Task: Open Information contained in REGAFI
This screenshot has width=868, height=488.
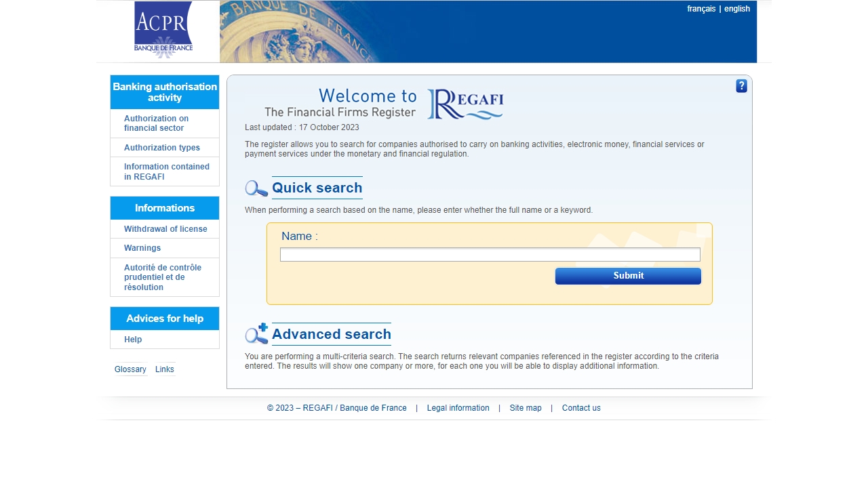Action: 166,171
